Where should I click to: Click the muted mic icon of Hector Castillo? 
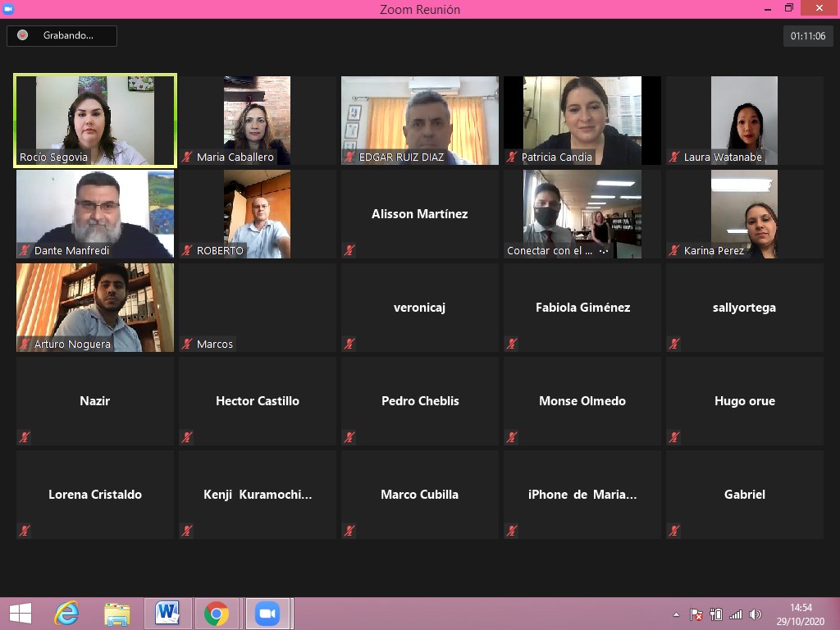pyautogui.click(x=187, y=437)
